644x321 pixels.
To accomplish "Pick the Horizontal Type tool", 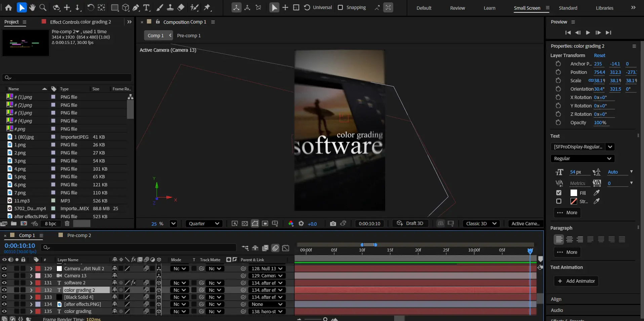I will tap(147, 7).
